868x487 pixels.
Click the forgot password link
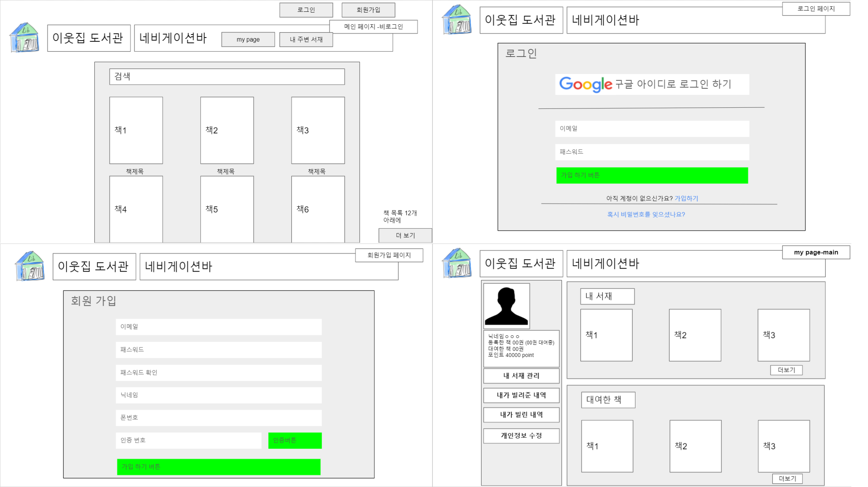click(646, 214)
